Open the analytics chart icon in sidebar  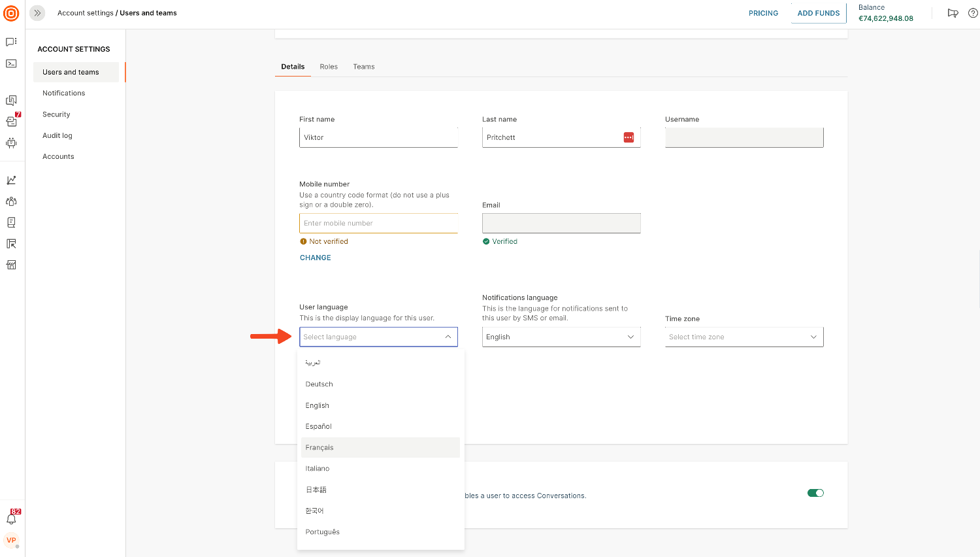pos(11,180)
